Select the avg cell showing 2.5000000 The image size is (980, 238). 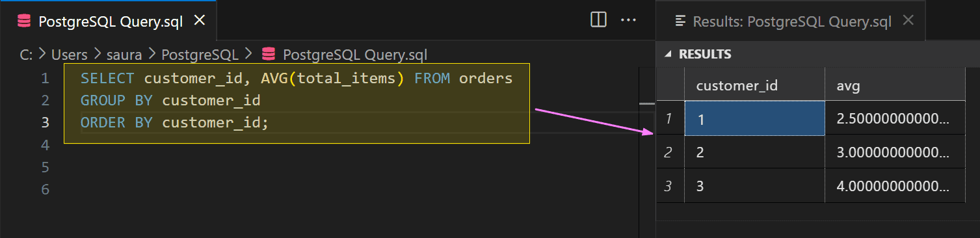click(x=895, y=119)
